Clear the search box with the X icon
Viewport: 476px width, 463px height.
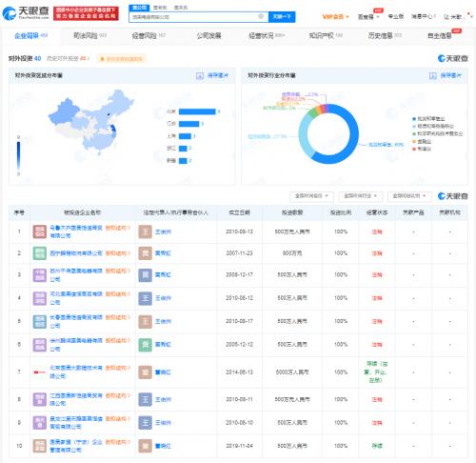(x=261, y=16)
